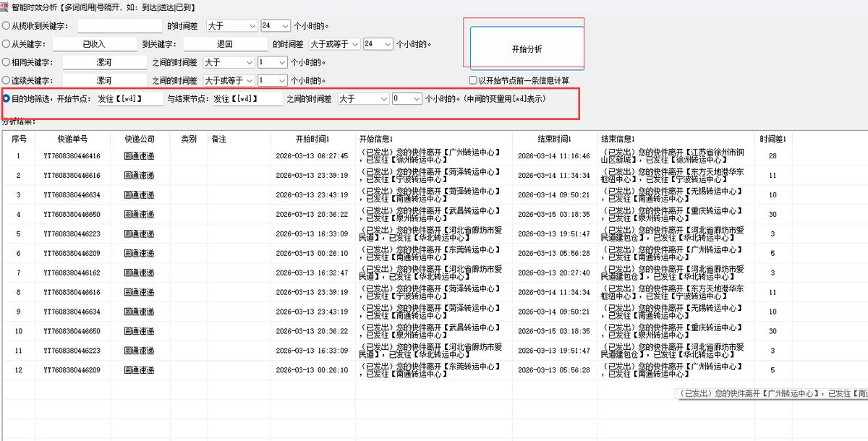The width and height of the screenshot is (868, 441).
Task: Open the 大于 dropdown in 从揽收到关键字 row
Action: point(231,26)
